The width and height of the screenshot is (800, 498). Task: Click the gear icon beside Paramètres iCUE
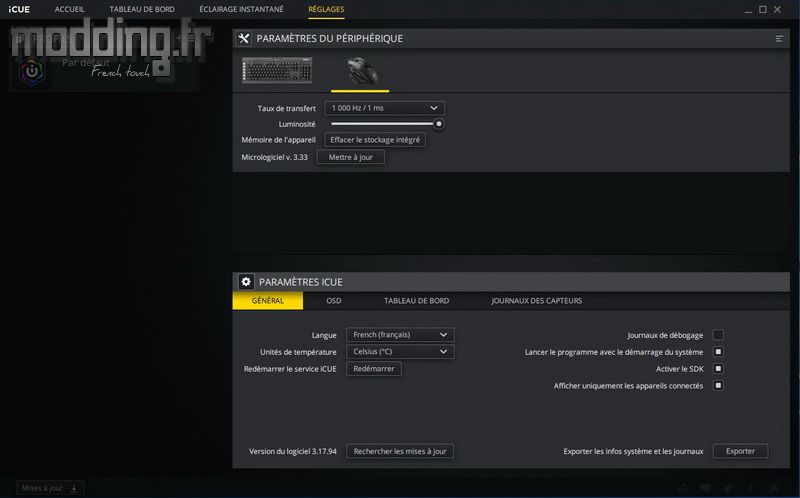(x=246, y=282)
